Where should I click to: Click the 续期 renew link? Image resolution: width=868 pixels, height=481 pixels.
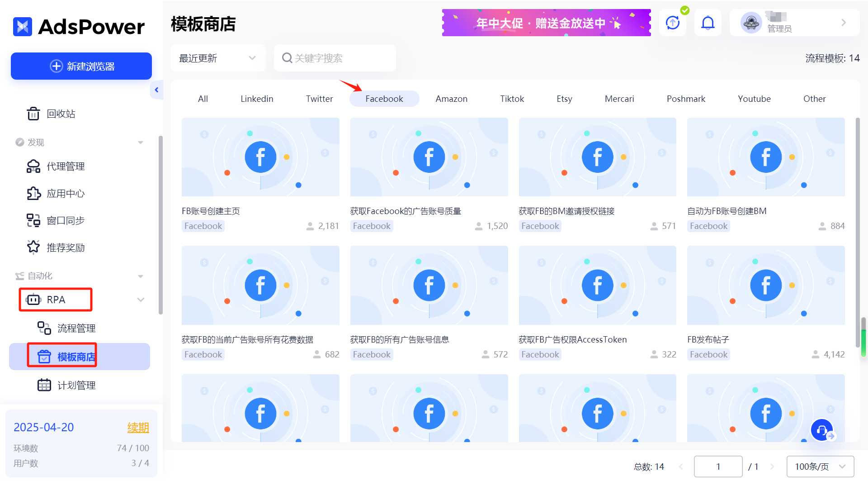138,428
